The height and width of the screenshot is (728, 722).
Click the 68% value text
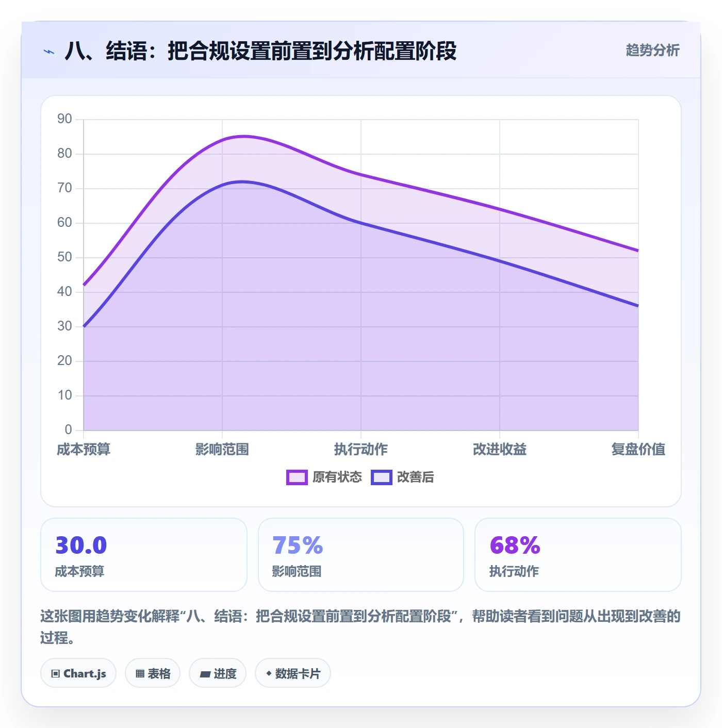(x=515, y=545)
